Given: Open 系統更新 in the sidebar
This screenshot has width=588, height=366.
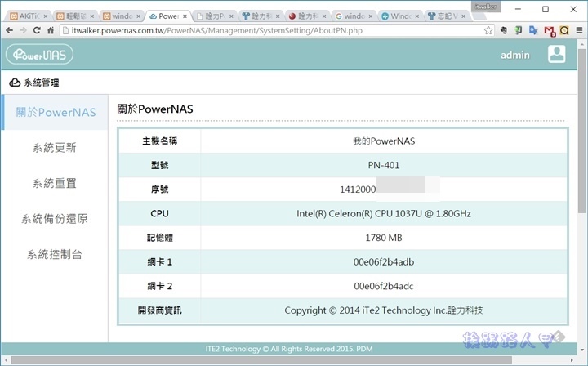Looking at the screenshot, I should click(x=55, y=148).
